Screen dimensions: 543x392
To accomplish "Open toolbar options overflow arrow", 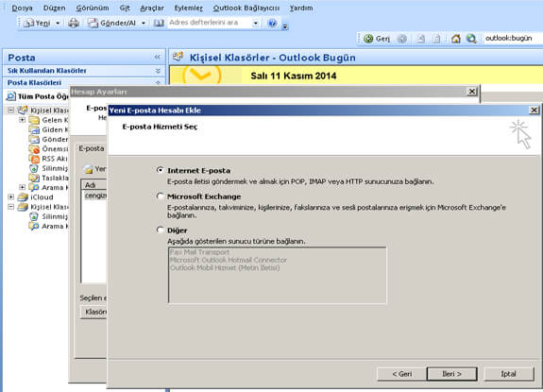I will click(x=284, y=26).
